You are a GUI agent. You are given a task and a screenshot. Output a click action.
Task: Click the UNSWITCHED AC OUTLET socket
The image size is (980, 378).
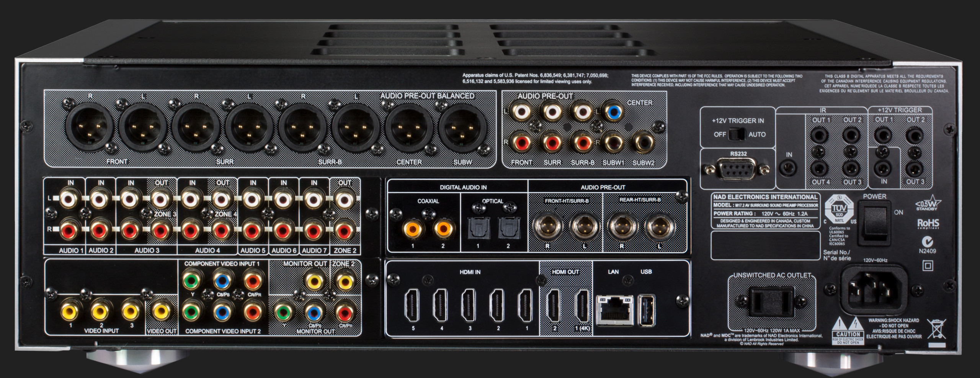771,301
